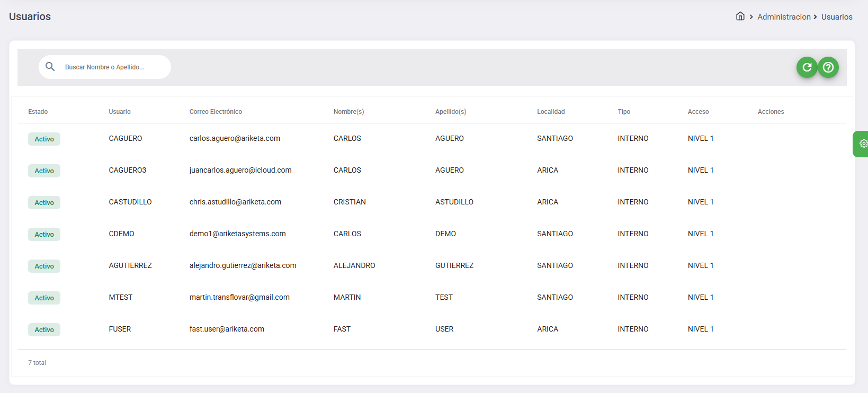This screenshot has width=868, height=393.
Task: Click the Usuarios breadcrumb item
Action: pos(837,17)
